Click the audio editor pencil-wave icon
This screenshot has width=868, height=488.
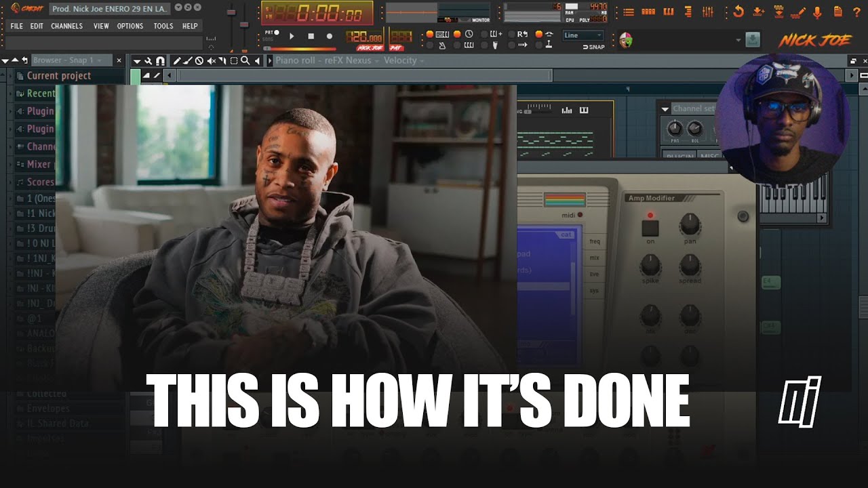[799, 12]
